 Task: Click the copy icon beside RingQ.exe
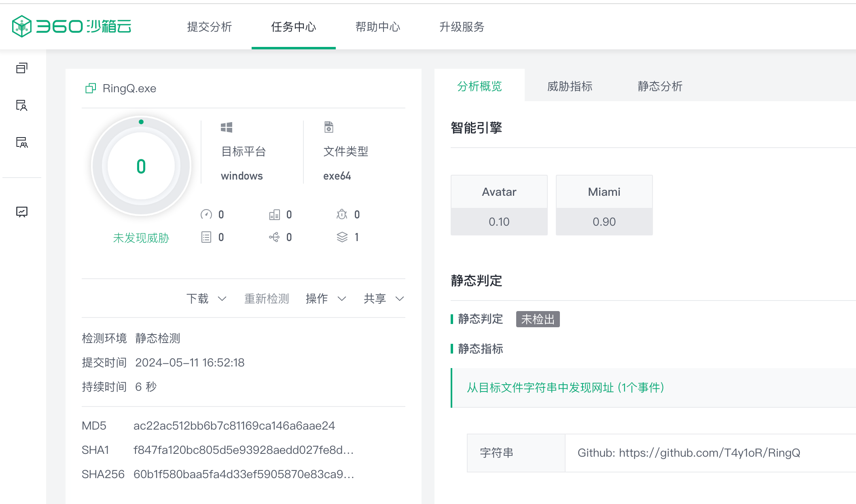click(x=91, y=88)
